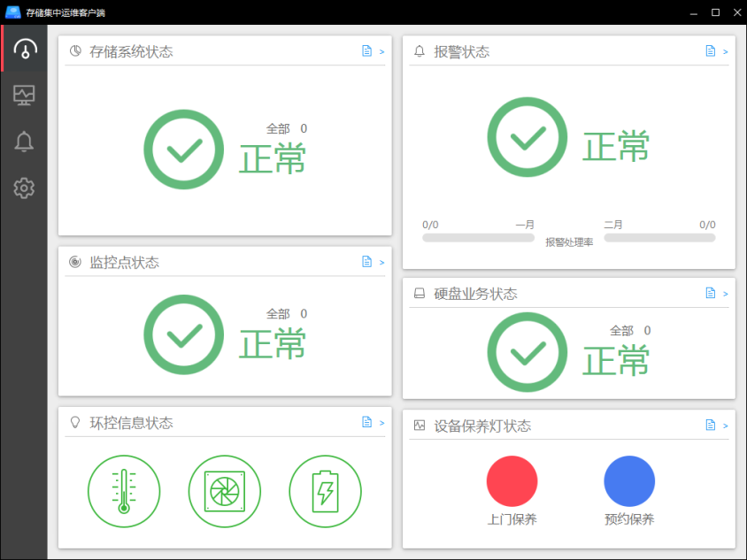This screenshot has height=560, width=747.
Task: Click the 监控点状态 panel title
Action: 124,263
